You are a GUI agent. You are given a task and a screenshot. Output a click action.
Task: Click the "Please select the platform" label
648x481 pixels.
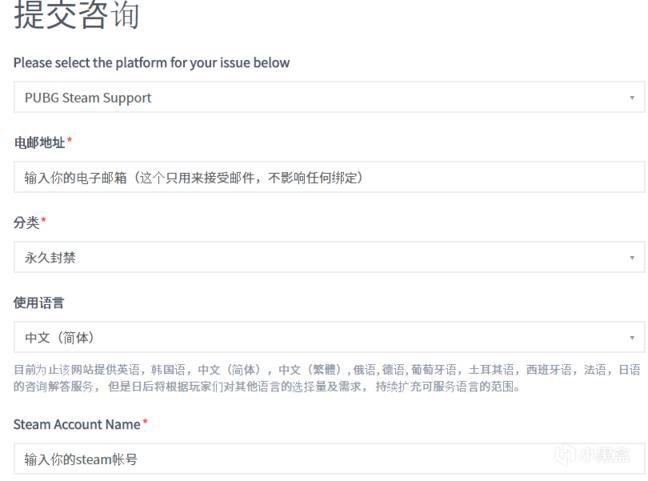[151, 63]
